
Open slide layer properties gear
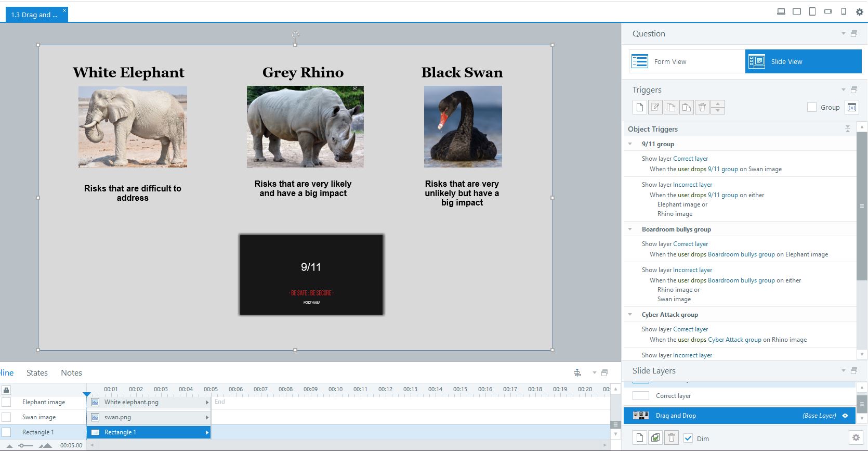(856, 438)
